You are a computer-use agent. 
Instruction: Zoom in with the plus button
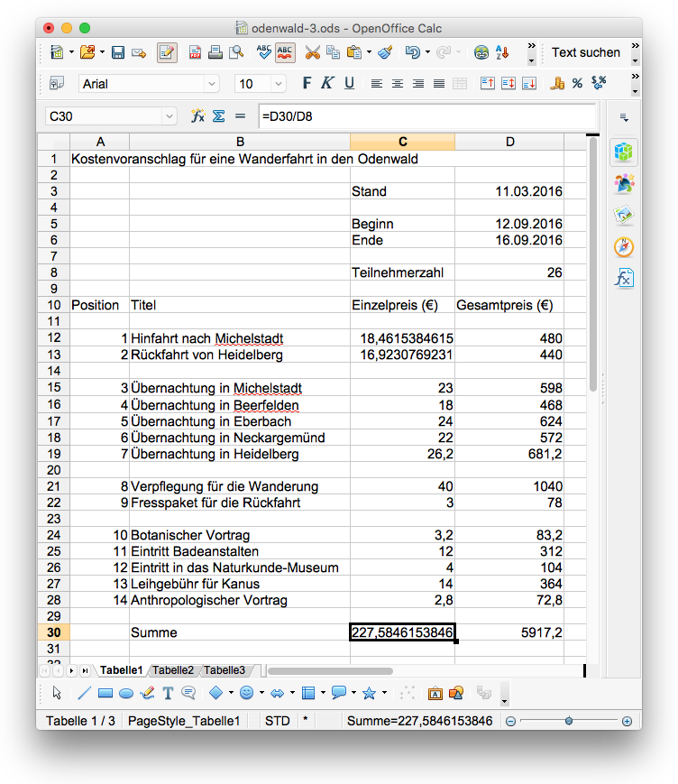(627, 721)
